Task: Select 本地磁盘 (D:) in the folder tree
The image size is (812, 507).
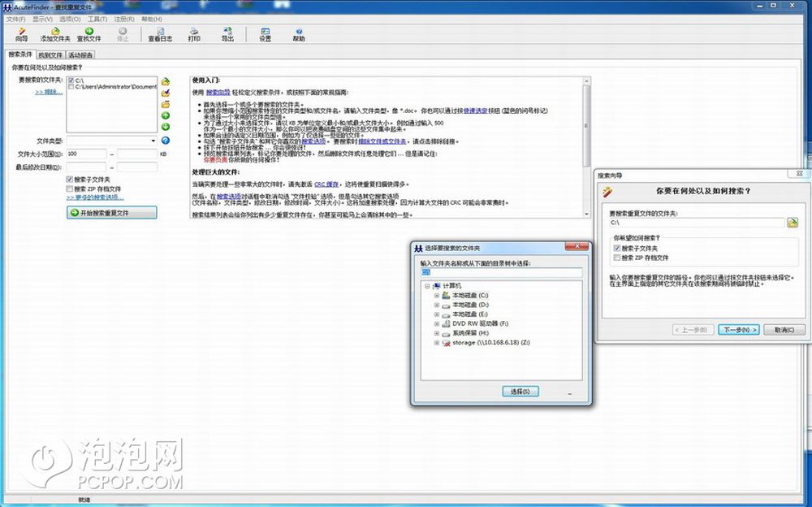Action: pyautogui.click(x=470, y=305)
